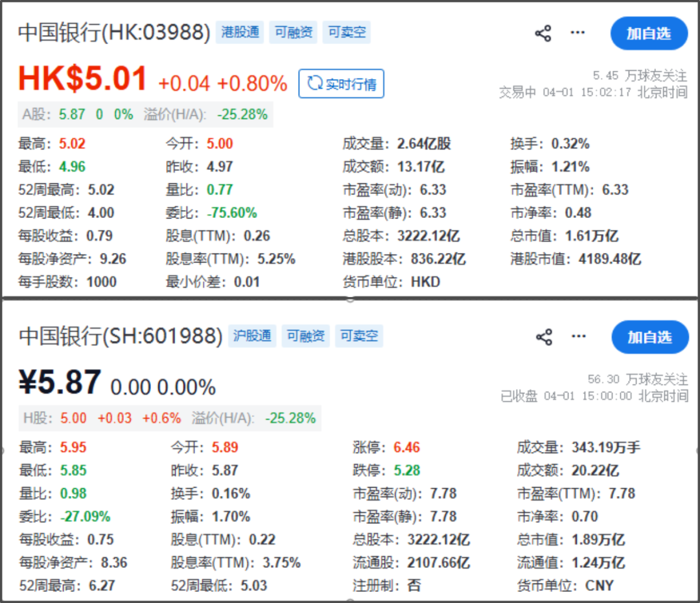Click the 中国银行(SH:601988) stock title
Viewport: 700px width, 603px height.
(x=121, y=336)
